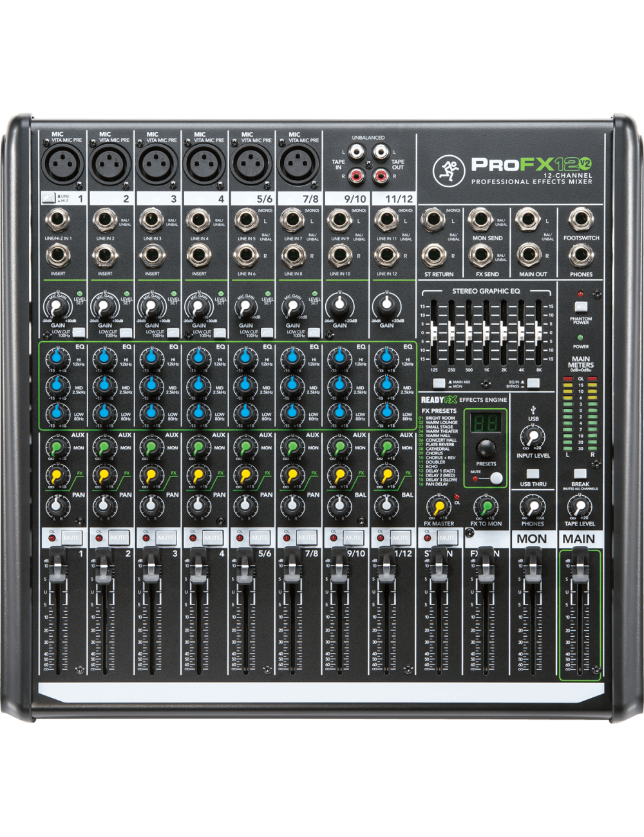Toggle the 48V phantom power switch
Image resolution: width=644 pixels, height=837 pixels.
coord(581,306)
